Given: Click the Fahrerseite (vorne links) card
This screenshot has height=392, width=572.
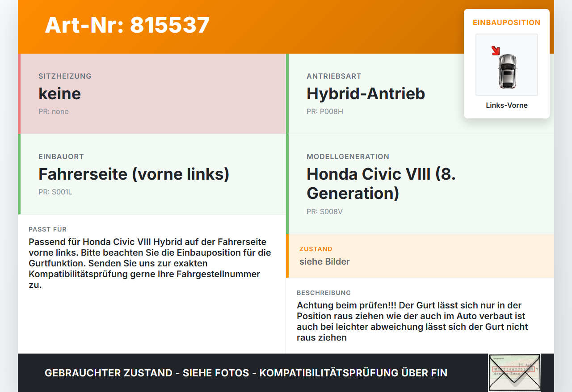Looking at the screenshot, I should tap(152, 174).
